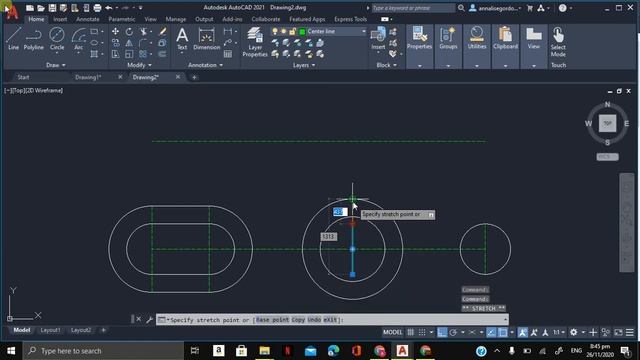Screen dimensions: 640x360
Task: Click the Table icon in Annotation panel
Action: click(228, 54)
